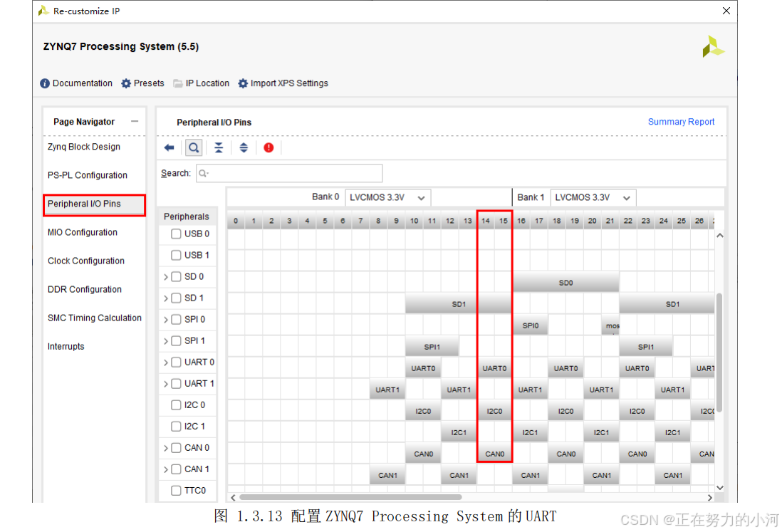
Task: Enable the SD 0 checkbox
Action: tap(175, 276)
